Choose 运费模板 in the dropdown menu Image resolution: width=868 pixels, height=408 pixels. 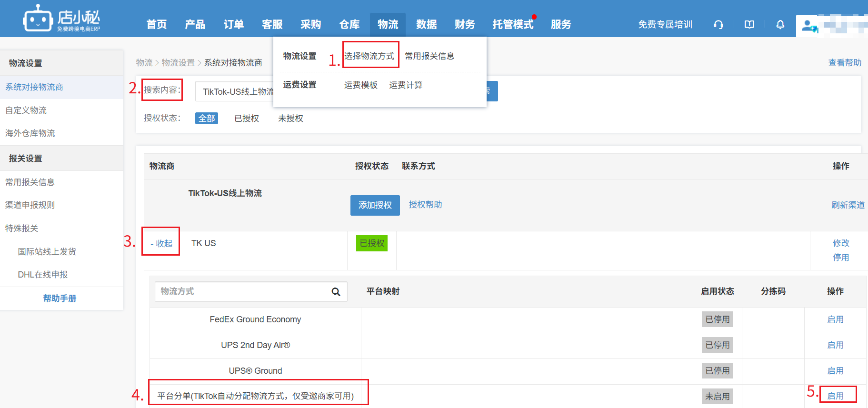click(x=361, y=85)
